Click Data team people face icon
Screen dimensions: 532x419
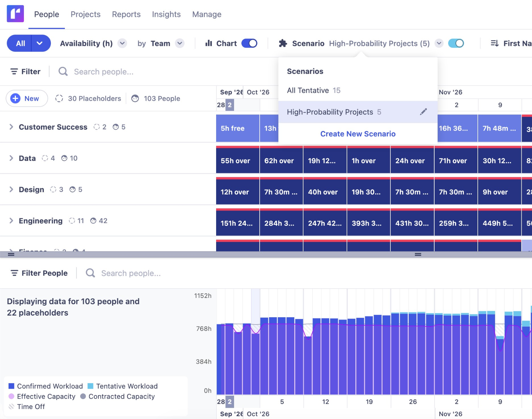64,158
